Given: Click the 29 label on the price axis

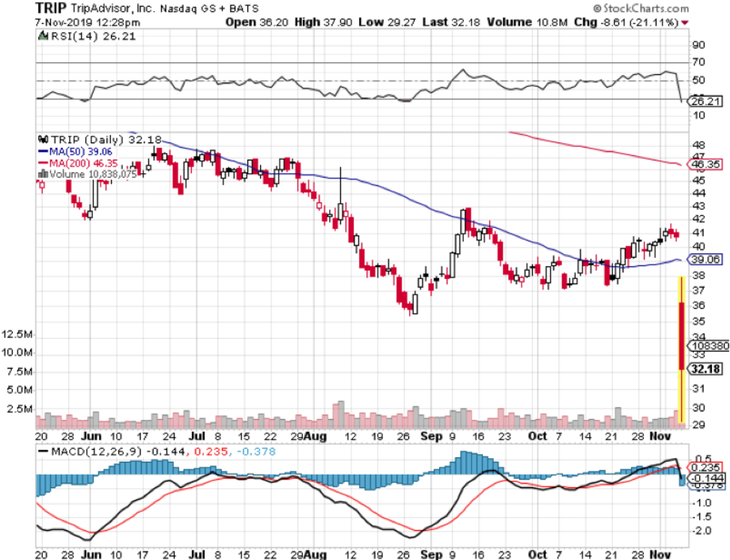Looking at the screenshot, I should pyautogui.click(x=699, y=424).
